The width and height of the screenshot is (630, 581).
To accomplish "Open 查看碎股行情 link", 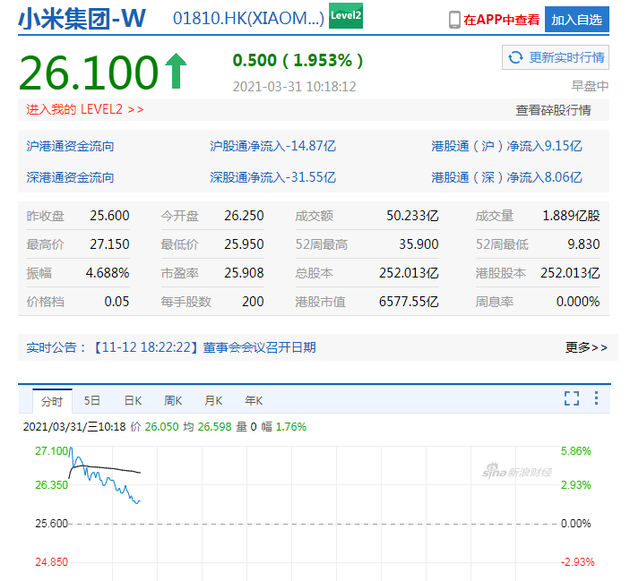I will pos(553,110).
